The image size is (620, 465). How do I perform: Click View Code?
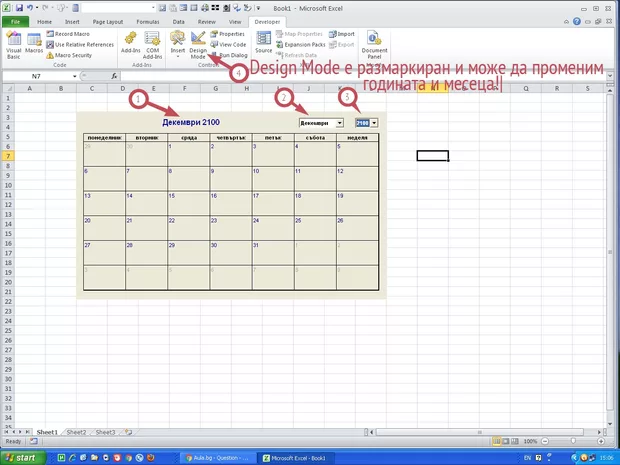(x=228, y=45)
